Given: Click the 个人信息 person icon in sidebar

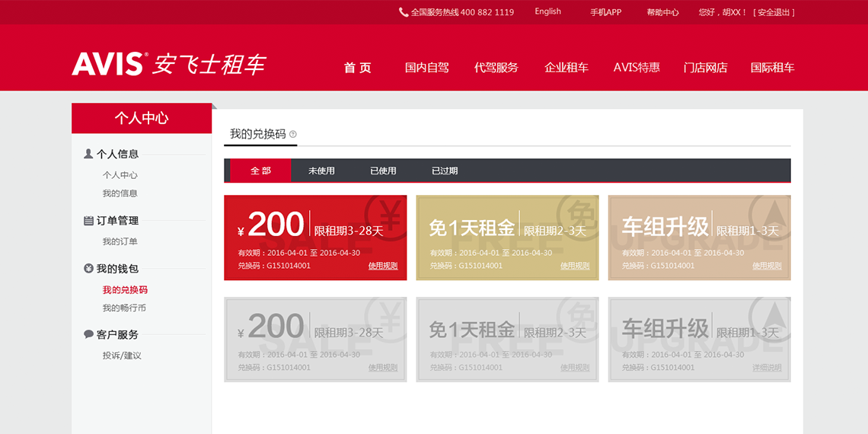Looking at the screenshot, I should click(88, 154).
